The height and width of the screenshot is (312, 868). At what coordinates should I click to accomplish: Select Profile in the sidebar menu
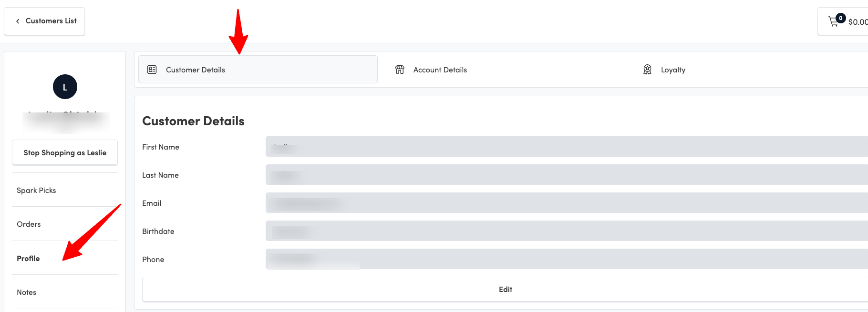[28, 258]
